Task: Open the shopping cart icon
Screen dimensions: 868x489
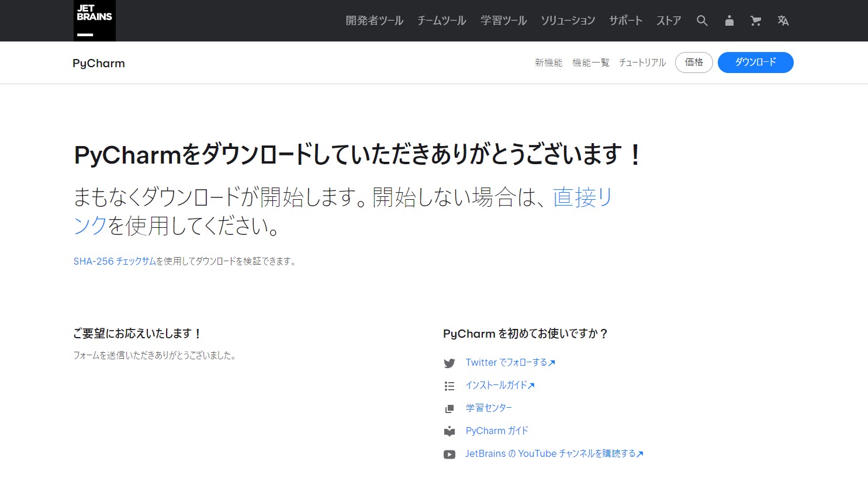Action: click(x=756, y=21)
